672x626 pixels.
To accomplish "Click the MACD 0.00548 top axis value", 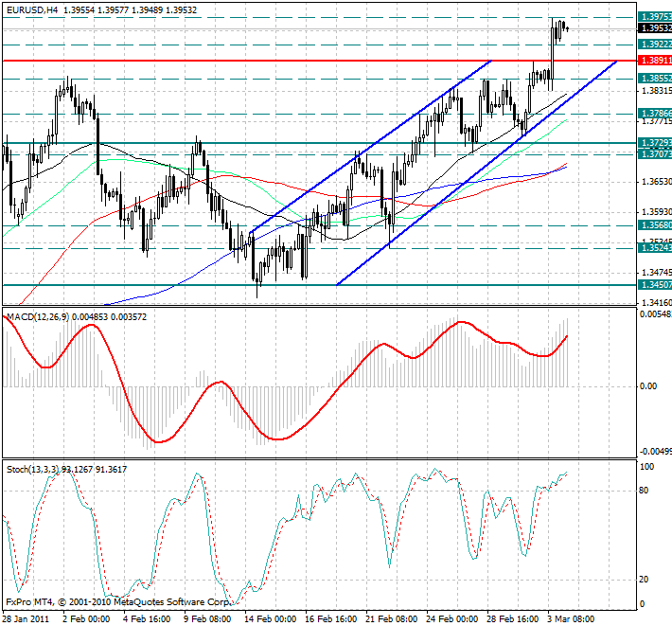I will click(656, 314).
